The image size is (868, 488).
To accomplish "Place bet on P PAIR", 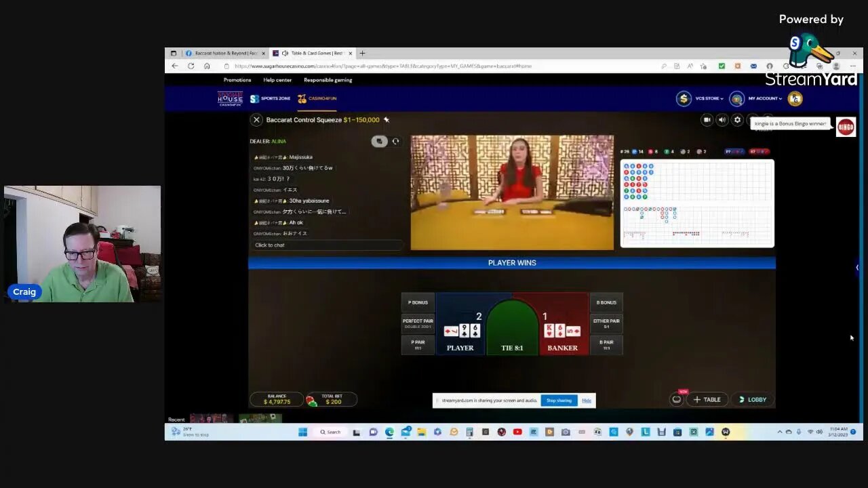I will coord(418,344).
